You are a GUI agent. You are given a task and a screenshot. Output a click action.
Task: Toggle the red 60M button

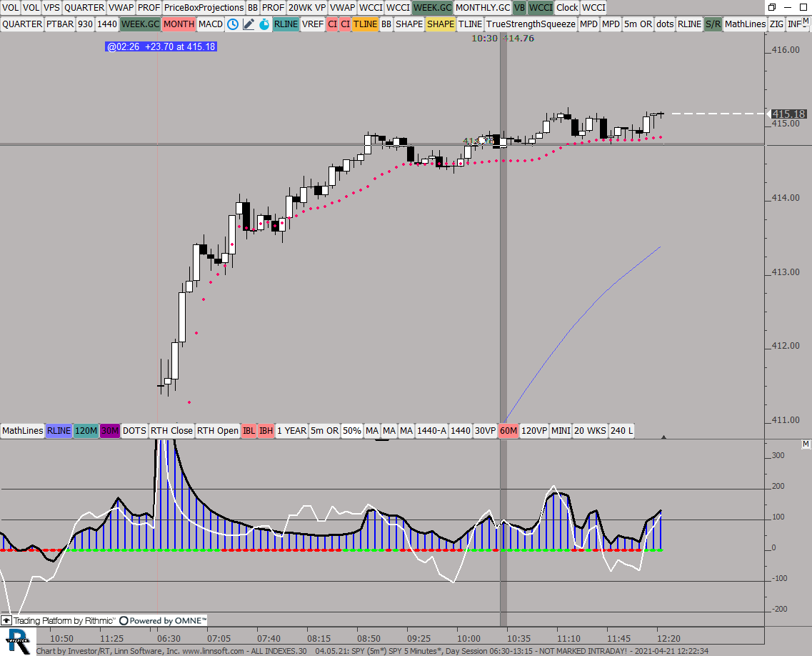pyautogui.click(x=508, y=431)
